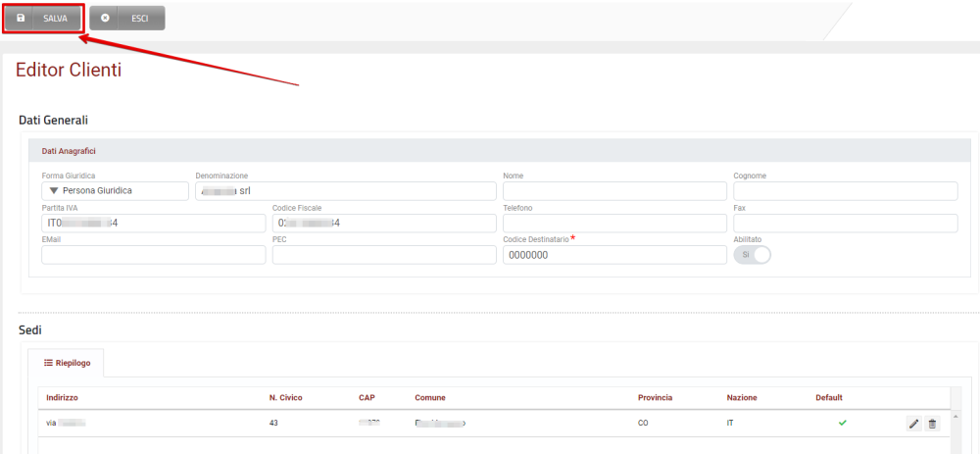Viewport: 980px width, 454px height.
Task: Open the Forma Giuridica dropdown
Action: pos(115,191)
